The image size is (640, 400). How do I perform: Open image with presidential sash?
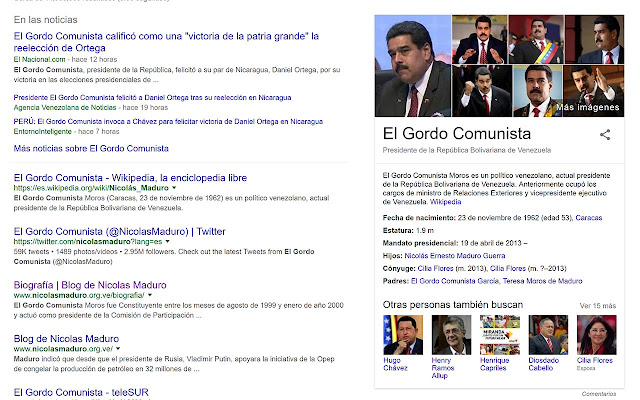536,40
